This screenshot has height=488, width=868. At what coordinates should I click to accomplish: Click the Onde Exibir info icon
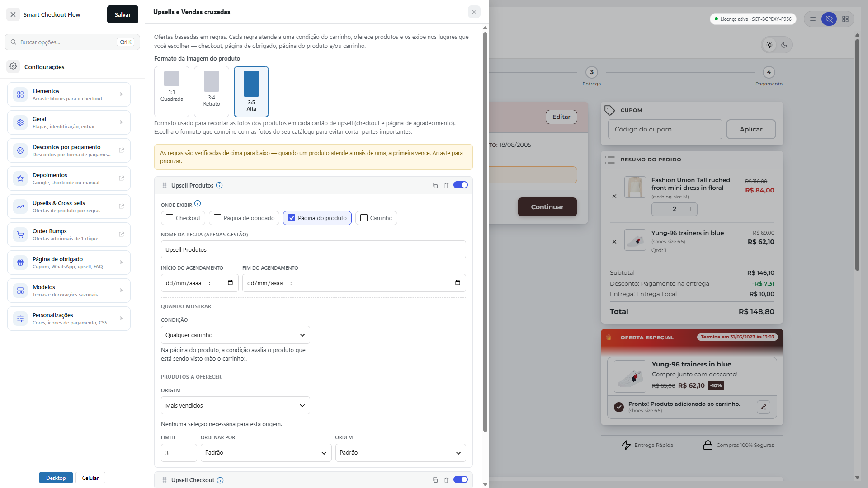pos(198,204)
